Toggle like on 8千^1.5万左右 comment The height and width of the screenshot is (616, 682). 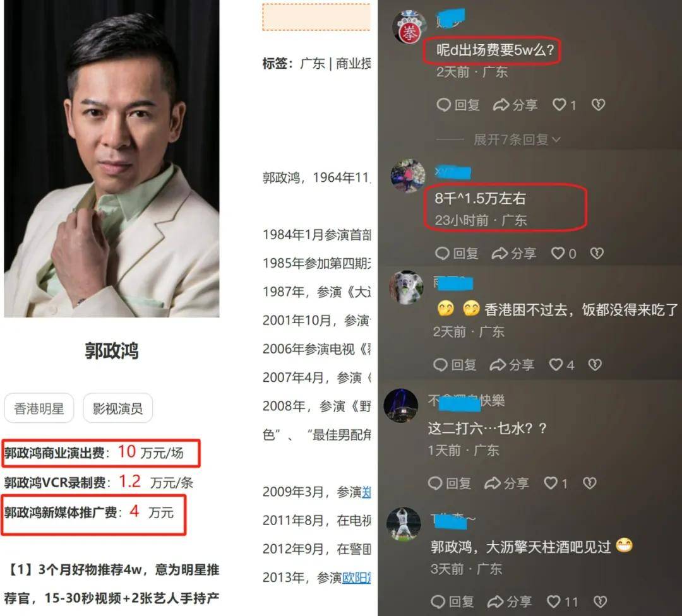point(563,254)
